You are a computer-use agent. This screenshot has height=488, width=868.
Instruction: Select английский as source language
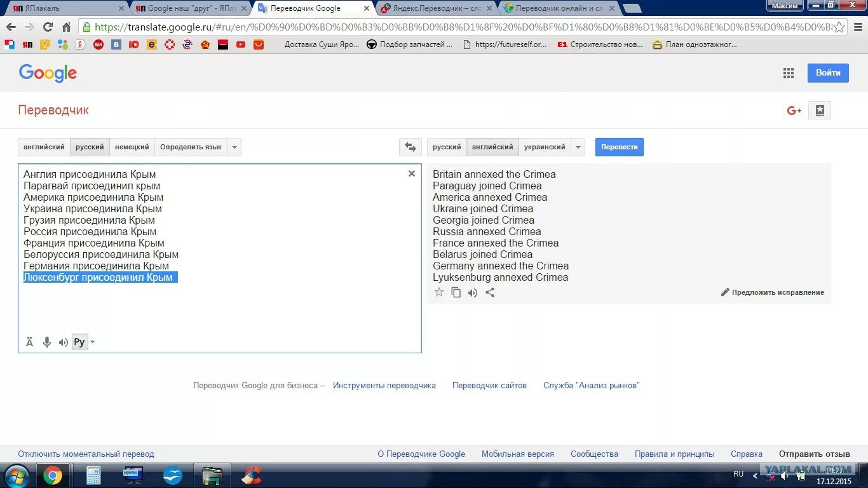pyautogui.click(x=44, y=147)
